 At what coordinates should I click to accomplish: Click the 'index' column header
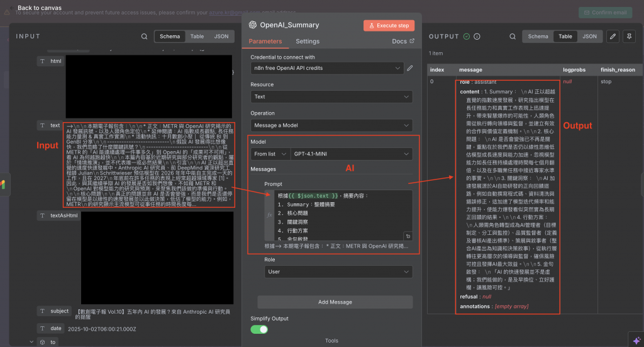437,70
